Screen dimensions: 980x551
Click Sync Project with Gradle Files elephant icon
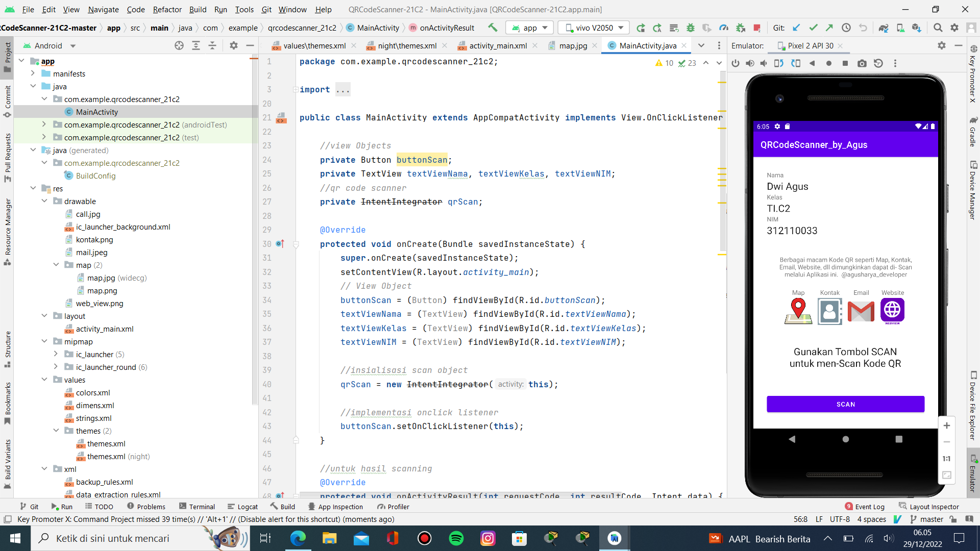coord(884,28)
